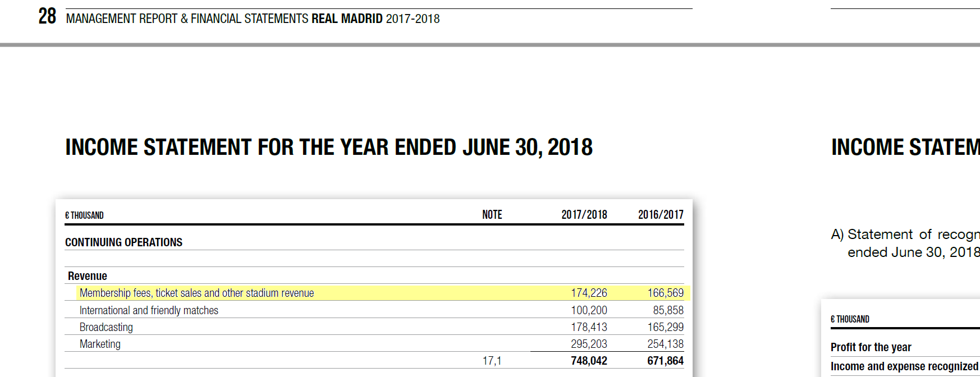
Task: Click 'Income and expense recognized' row on right
Action: pyautogui.click(x=904, y=366)
